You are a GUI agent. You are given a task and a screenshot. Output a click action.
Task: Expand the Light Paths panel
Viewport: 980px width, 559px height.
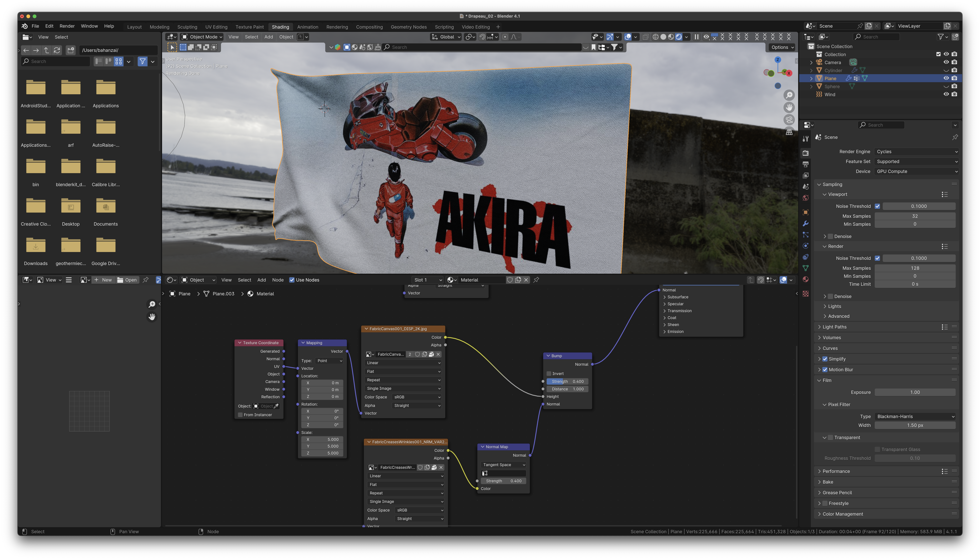pyautogui.click(x=835, y=327)
